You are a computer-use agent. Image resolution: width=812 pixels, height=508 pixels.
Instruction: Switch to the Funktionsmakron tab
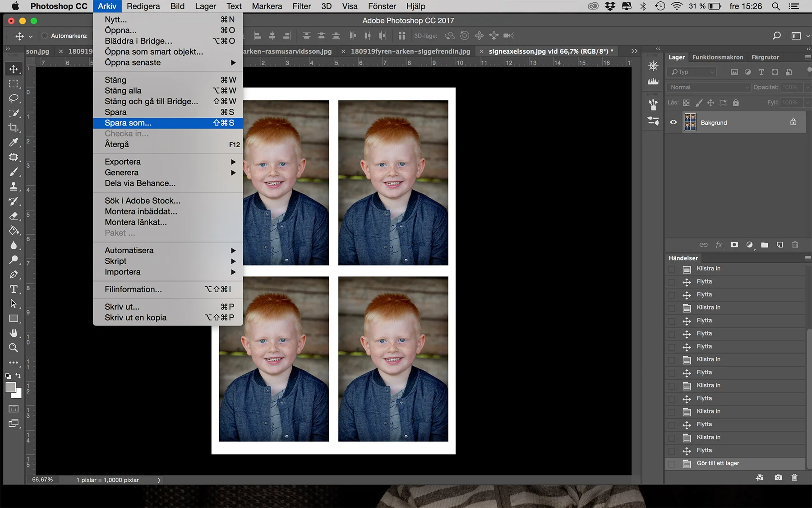click(x=718, y=57)
